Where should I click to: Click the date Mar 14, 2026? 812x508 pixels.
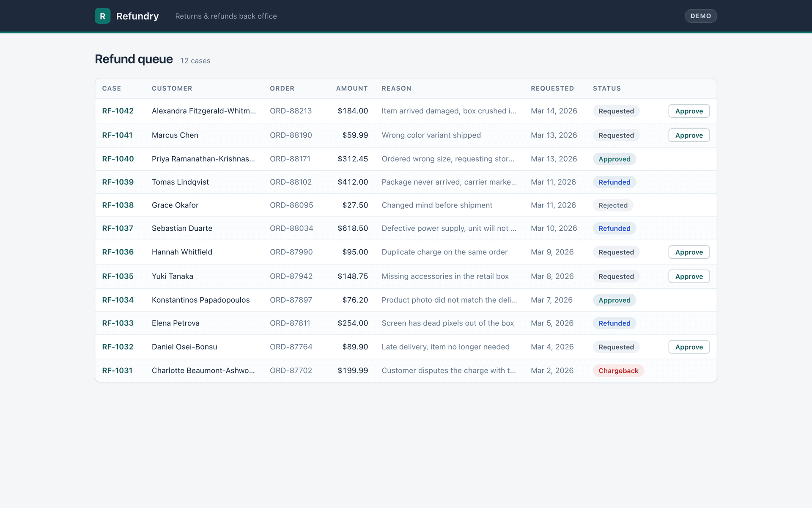pyautogui.click(x=554, y=111)
